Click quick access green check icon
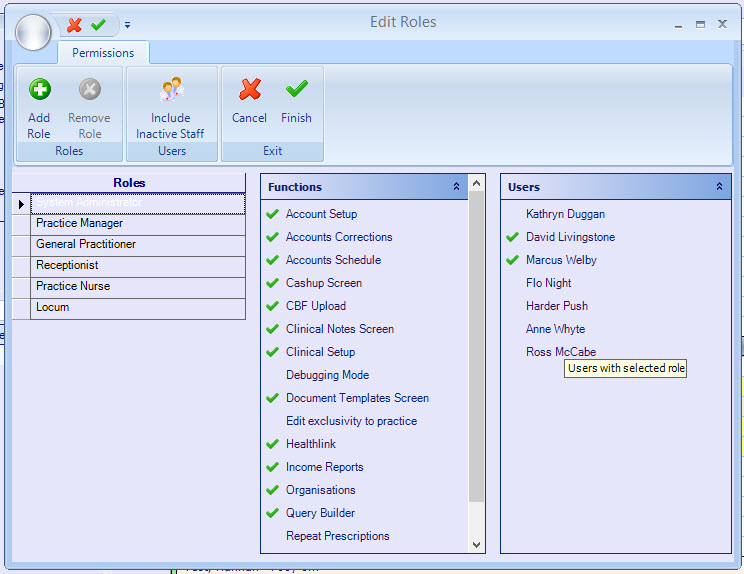744x574 pixels. tap(98, 25)
